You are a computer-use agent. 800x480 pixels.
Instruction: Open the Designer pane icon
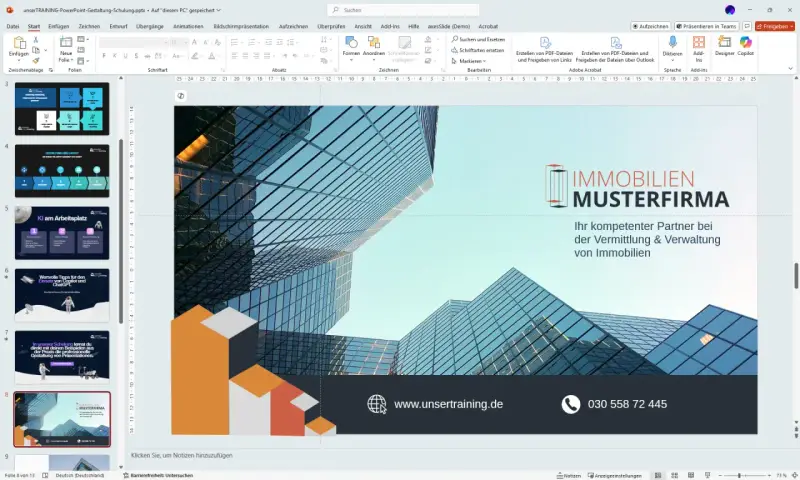point(724,42)
